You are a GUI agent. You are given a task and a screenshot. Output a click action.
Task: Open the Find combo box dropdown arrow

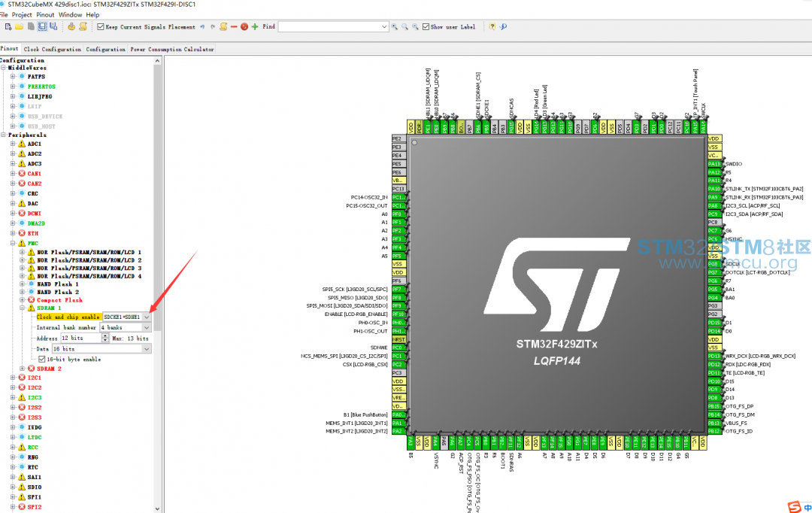click(x=383, y=27)
